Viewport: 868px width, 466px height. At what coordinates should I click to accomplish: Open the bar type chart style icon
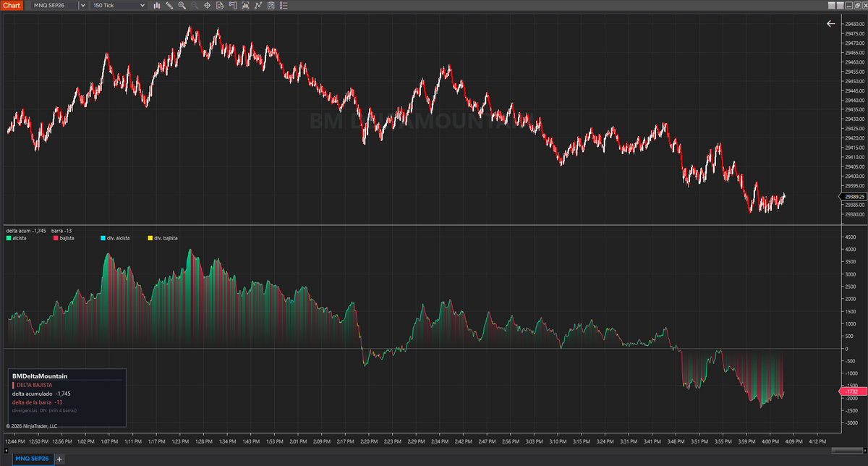coord(158,5)
